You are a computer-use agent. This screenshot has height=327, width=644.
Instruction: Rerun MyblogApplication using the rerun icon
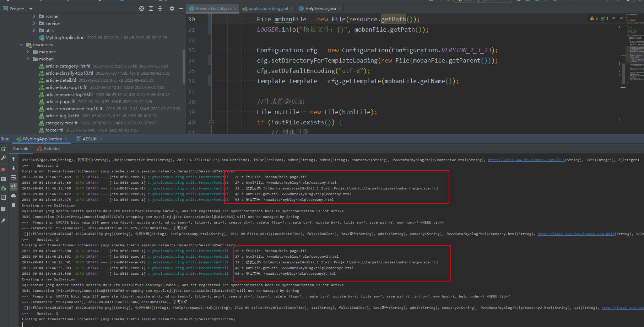(4, 149)
